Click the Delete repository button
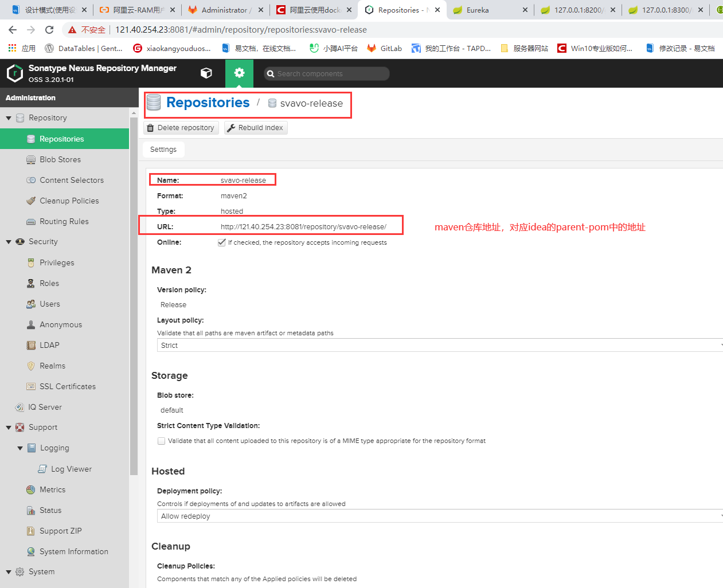This screenshot has width=723, height=588. tap(181, 128)
